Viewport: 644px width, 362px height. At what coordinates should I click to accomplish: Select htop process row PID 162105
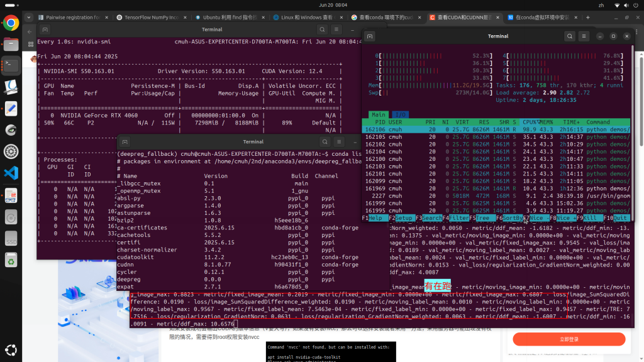[x=496, y=136]
